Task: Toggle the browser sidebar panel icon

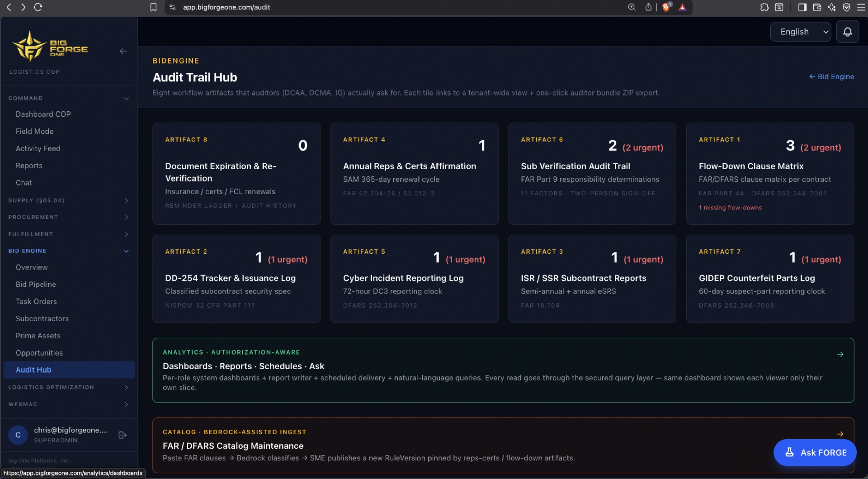Action: (x=802, y=7)
